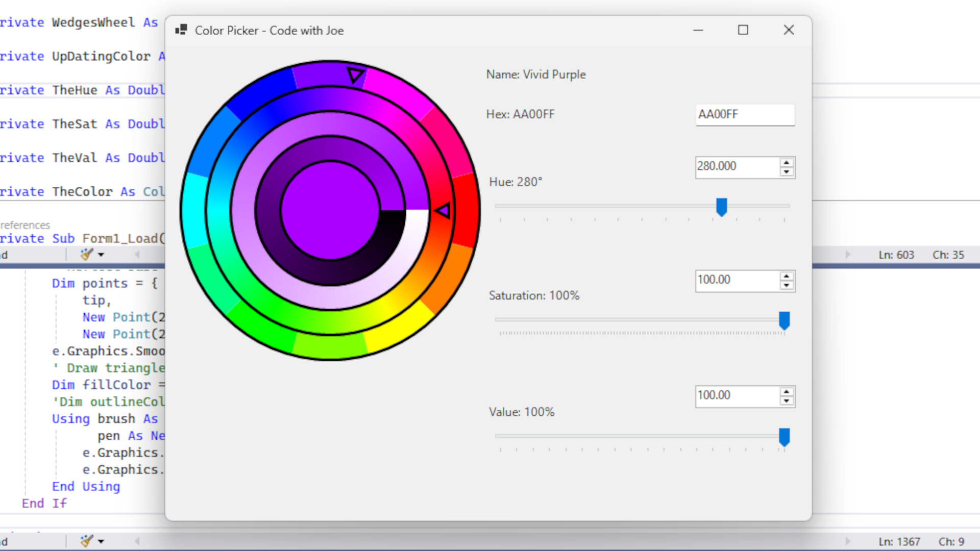Click 'Form1_Load' in the code editor
This screenshot has width=980, height=551.
(120, 239)
